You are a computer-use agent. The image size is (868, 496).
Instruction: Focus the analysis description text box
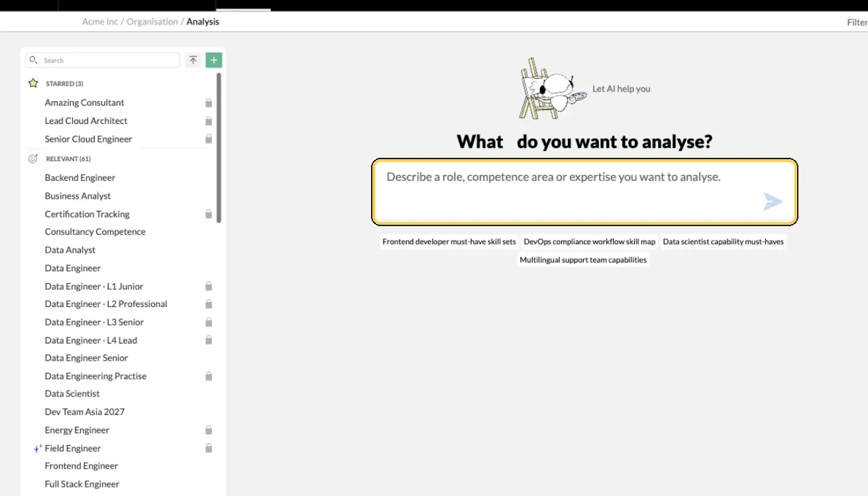pyautogui.click(x=584, y=192)
